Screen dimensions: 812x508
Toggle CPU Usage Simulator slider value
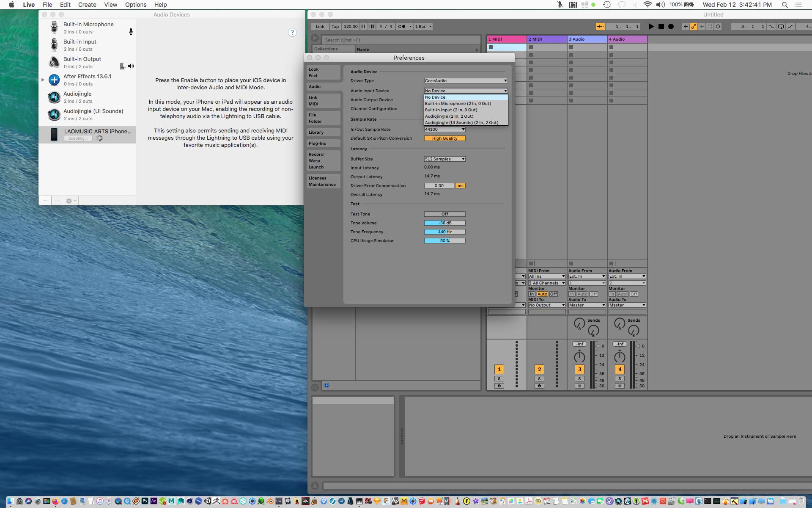coord(444,240)
